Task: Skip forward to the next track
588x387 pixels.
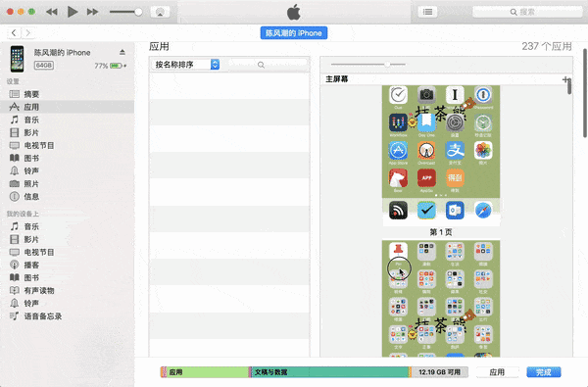Action: point(92,12)
